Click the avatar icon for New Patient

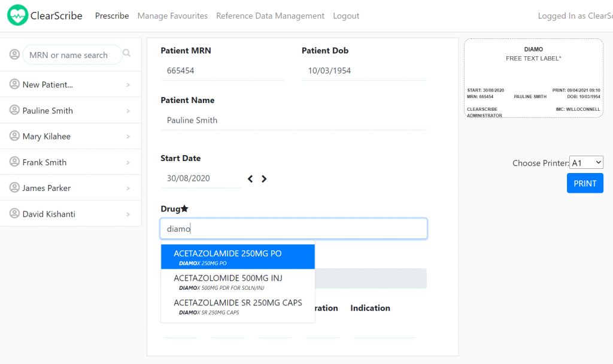[14, 84]
